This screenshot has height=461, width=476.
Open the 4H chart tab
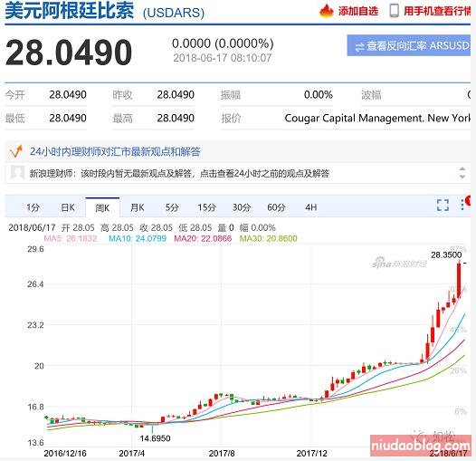(x=311, y=207)
